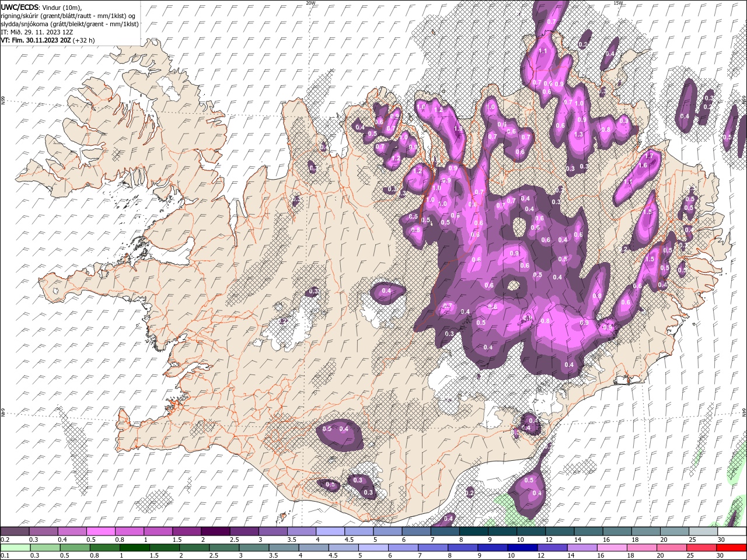The width and height of the screenshot is (747, 560).
Task: Click the rain legend swatch labeled 20
Action: [x=671, y=548]
